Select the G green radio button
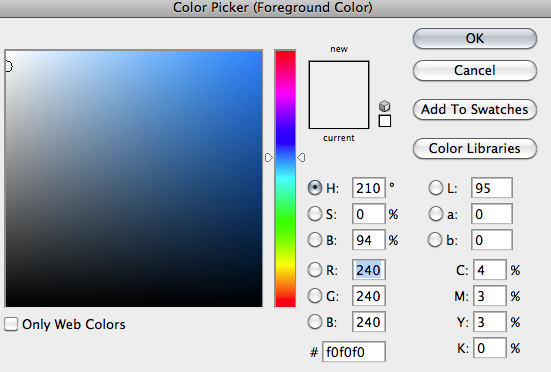The height and width of the screenshot is (372, 551). [x=315, y=296]
